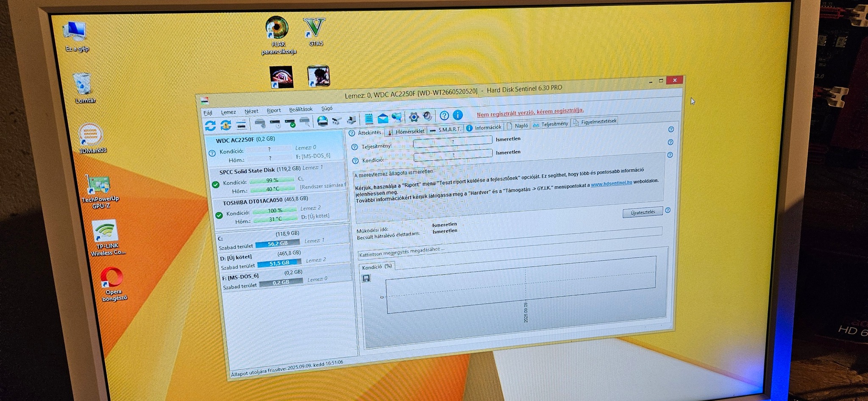Open the Súgó menu
This screenshot has height=401, width=868.
327,109
